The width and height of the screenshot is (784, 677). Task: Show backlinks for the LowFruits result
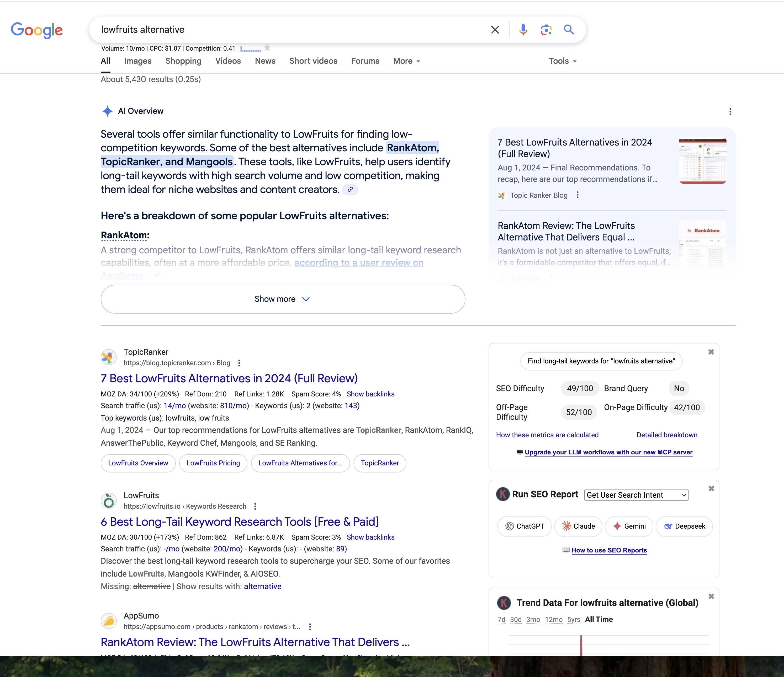370,537
